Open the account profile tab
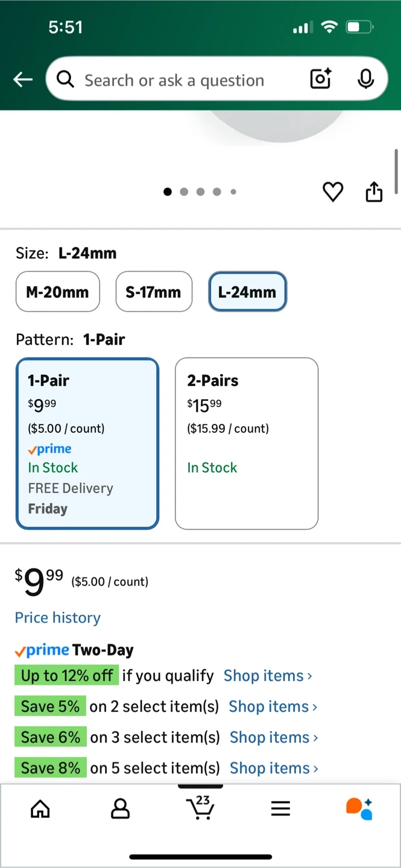Screen dimensions: 401x868 (x=120, y=809)
